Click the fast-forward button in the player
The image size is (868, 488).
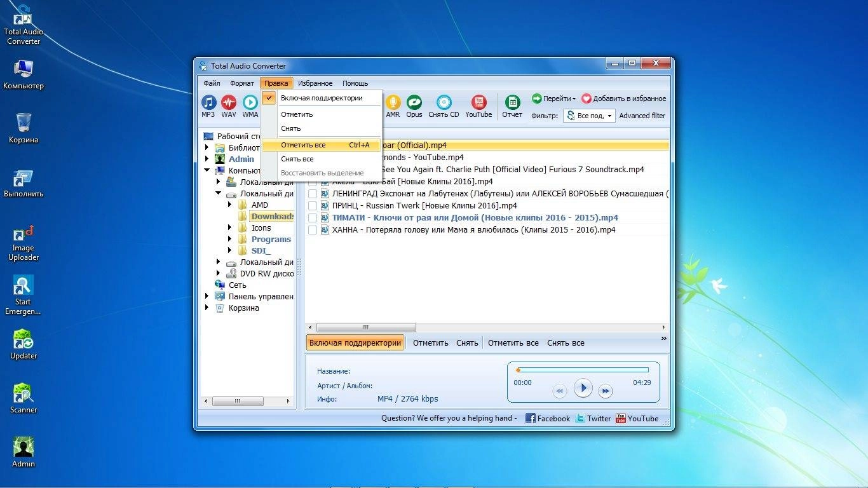pyautogui.click(x=606, y=391)
